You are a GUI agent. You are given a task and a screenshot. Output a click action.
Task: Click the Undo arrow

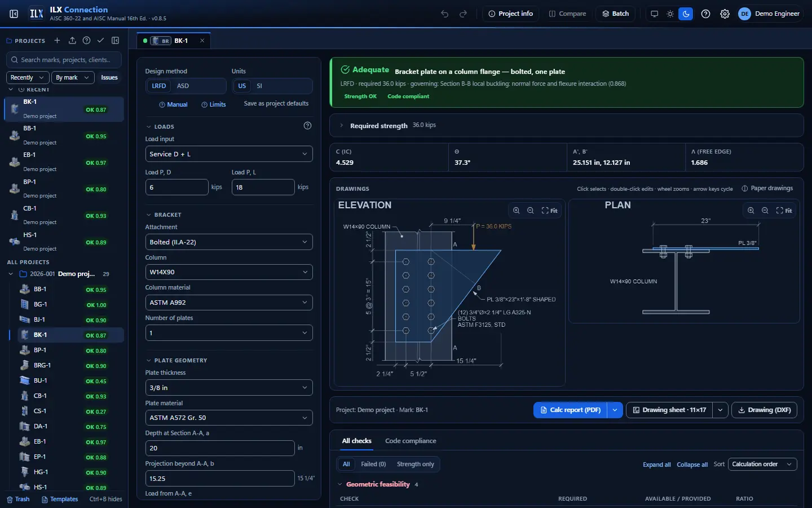(x=445, y=14)
